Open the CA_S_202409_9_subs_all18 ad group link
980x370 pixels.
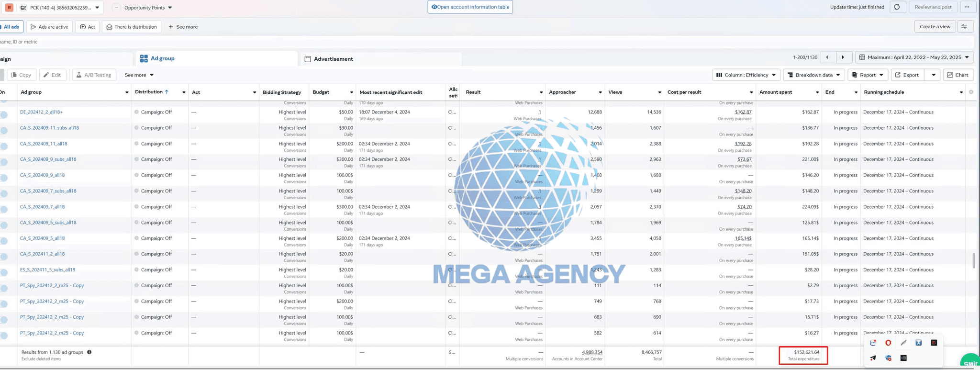click(48, 159)
